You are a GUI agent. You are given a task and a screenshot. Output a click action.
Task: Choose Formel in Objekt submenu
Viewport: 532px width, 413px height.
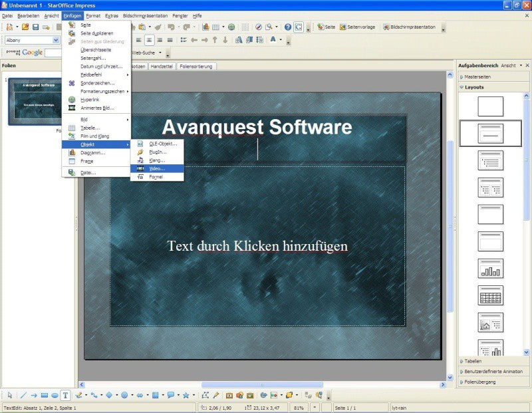(157, 177)
